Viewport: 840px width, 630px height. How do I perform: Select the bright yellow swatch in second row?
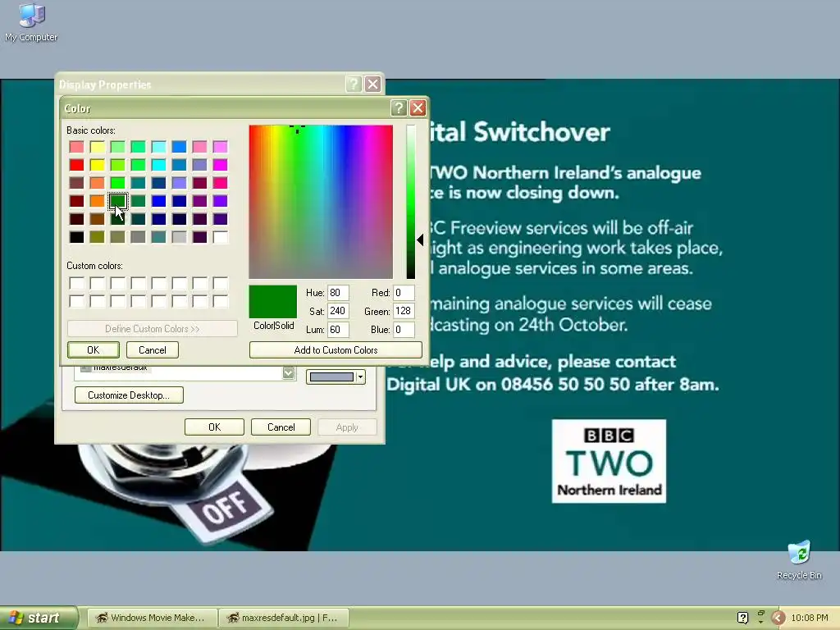(x=97, y=164)
